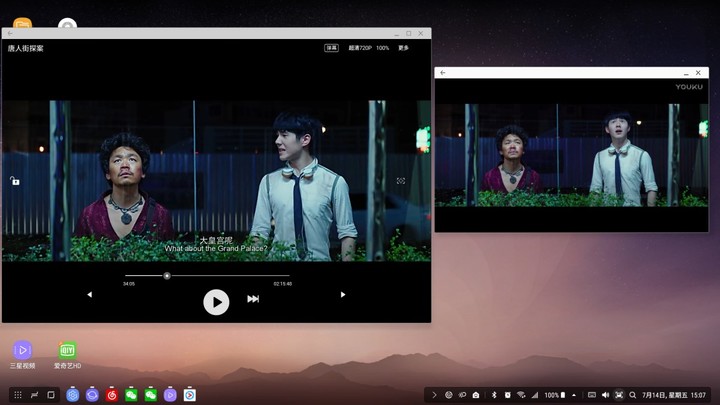Open search from the magnifier tray icon
This screenshot has width=720, height=405.
(x=633, y=395)
